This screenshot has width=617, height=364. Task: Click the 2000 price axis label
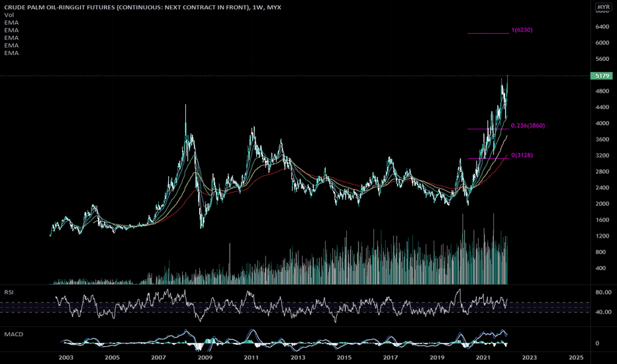click(x=602, y=205)
